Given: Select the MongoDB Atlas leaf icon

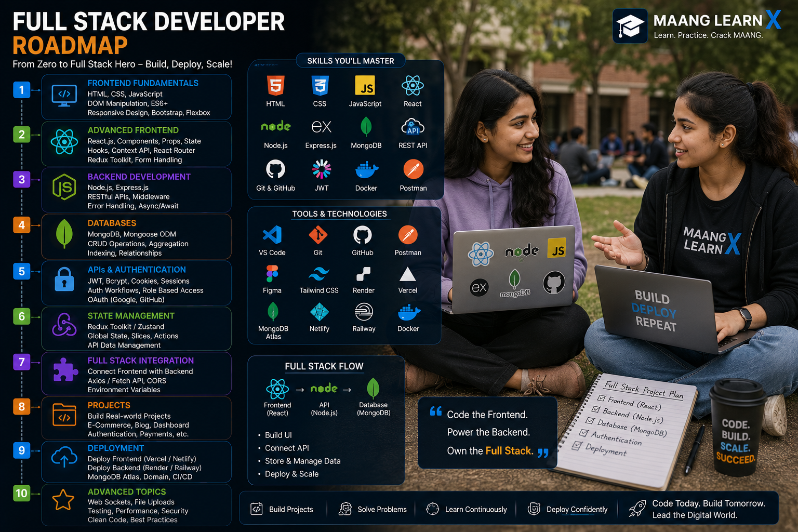Looking at the screenshot, I should point(273,312).
